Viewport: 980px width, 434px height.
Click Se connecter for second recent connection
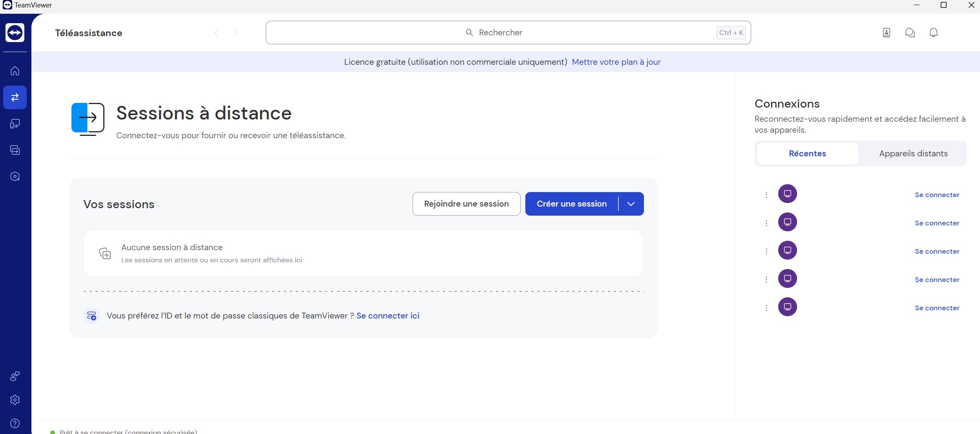point(937,223)
